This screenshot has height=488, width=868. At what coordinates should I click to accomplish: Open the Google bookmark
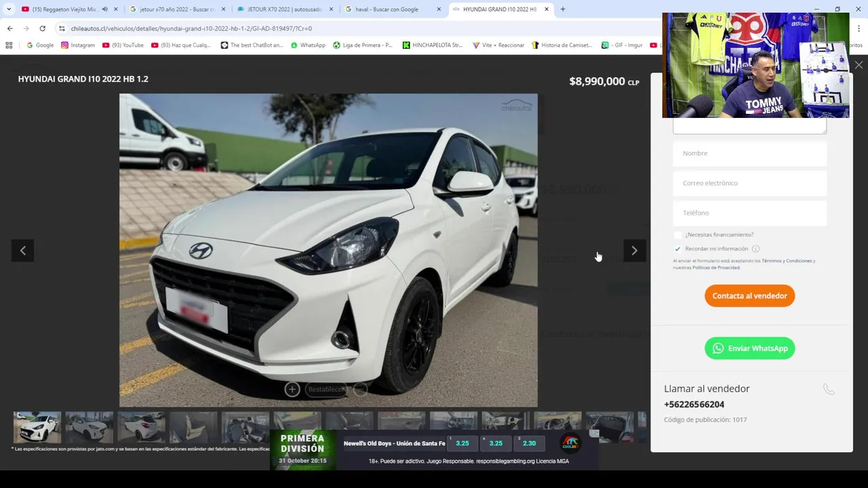point(40,45)
